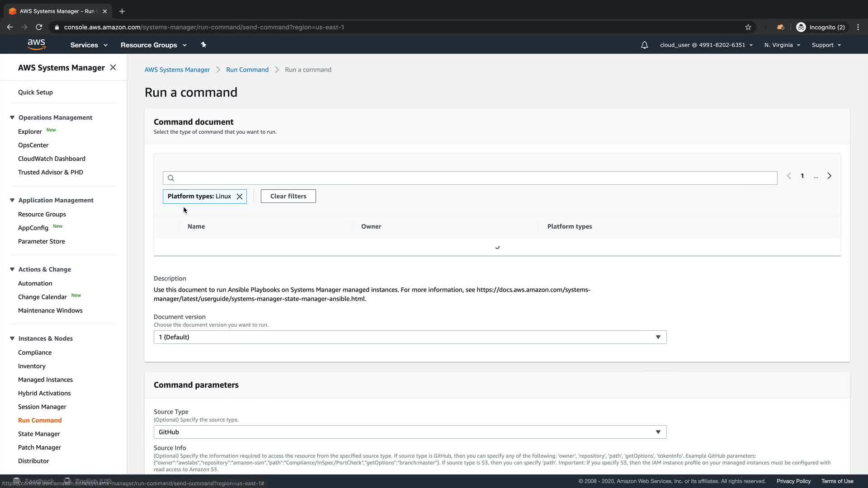Collapse the Instances & Nodes section
The height and width of the screenshot is (488, 868).
pos(12,338)
